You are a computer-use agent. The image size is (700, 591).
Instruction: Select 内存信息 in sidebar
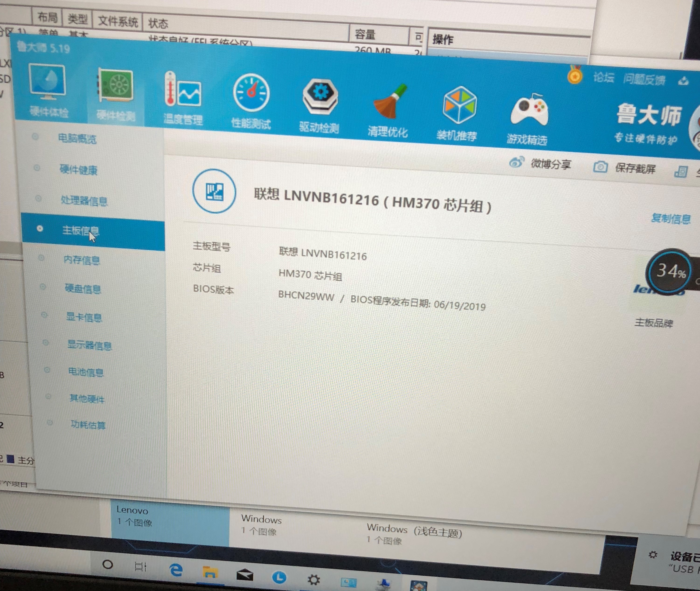point(82,260)
